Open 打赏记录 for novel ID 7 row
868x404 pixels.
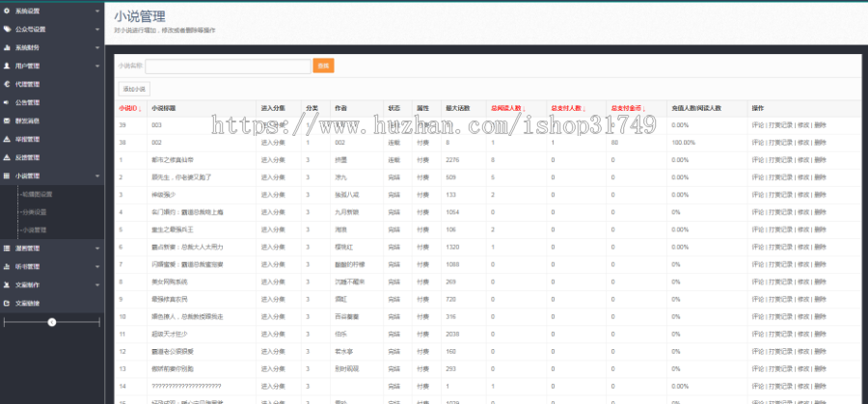(x=780, y=264)
